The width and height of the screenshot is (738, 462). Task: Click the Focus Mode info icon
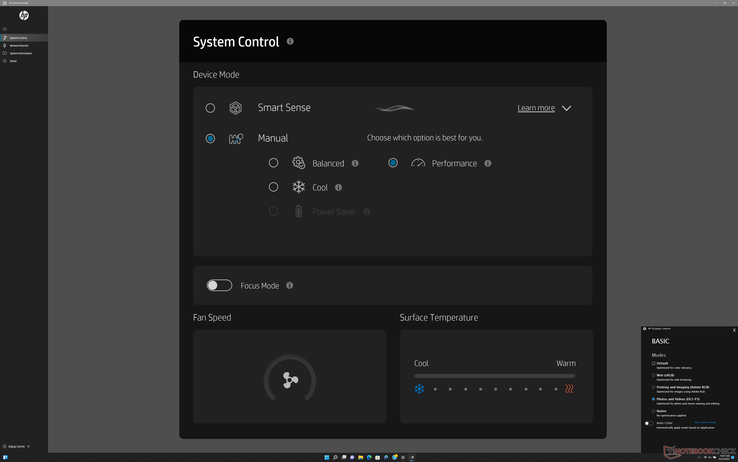pyautogui.click(x=290, y=286)
